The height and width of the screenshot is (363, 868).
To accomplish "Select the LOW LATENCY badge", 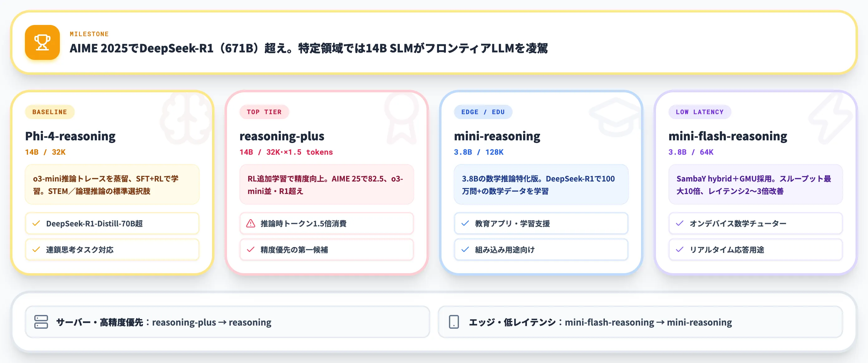I will (700, 112).
